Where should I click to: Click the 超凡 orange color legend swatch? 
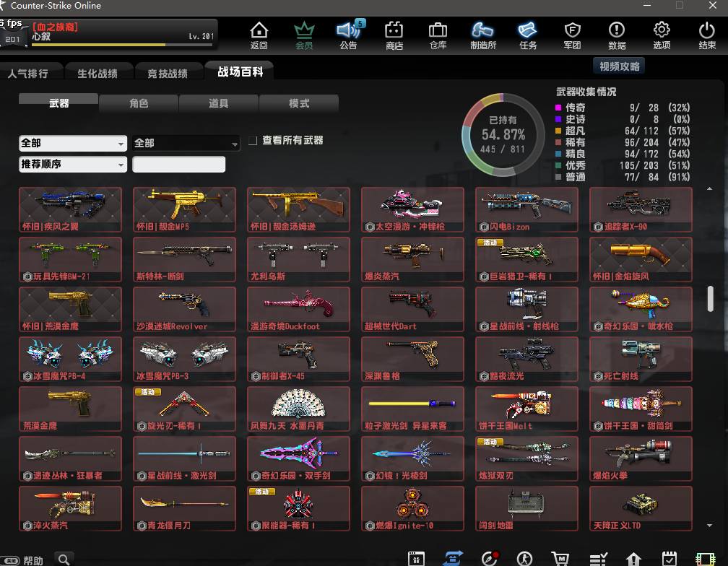pyautogui.click(x=558, y=131)
